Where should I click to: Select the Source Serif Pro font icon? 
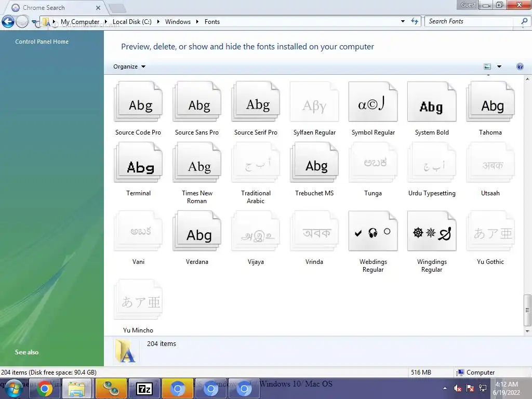(x=256, y=101)
